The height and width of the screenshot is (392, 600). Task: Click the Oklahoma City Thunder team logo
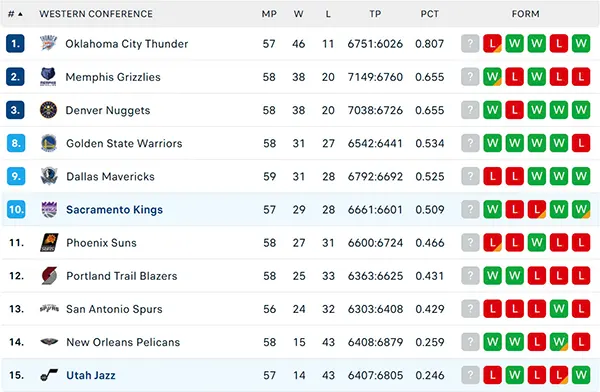(49, 43)
